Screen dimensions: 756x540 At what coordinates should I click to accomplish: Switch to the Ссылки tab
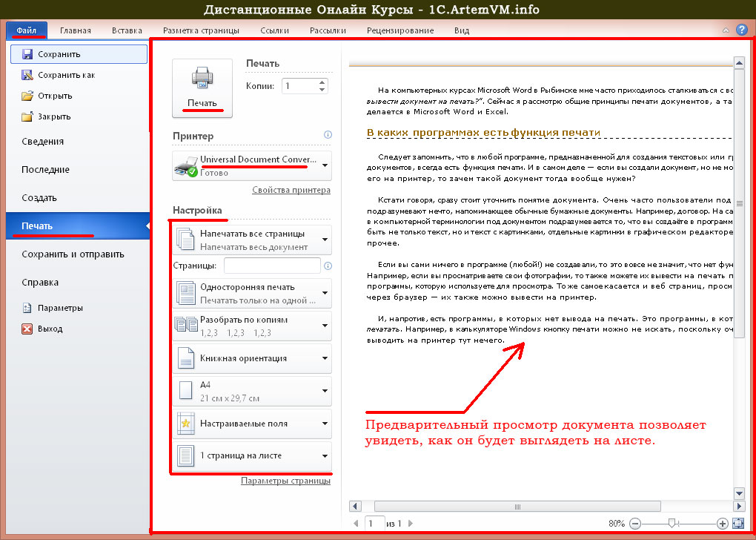tap(274, 30)
